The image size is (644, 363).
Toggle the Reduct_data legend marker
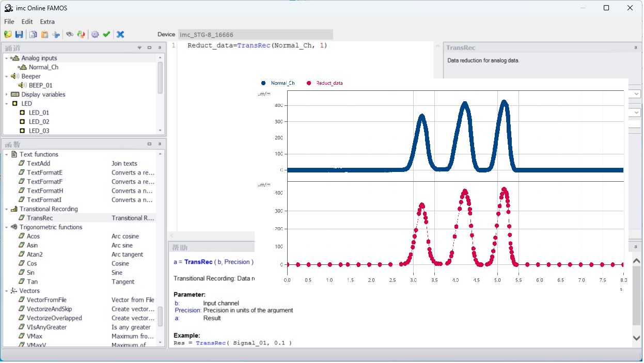[309, 83]
